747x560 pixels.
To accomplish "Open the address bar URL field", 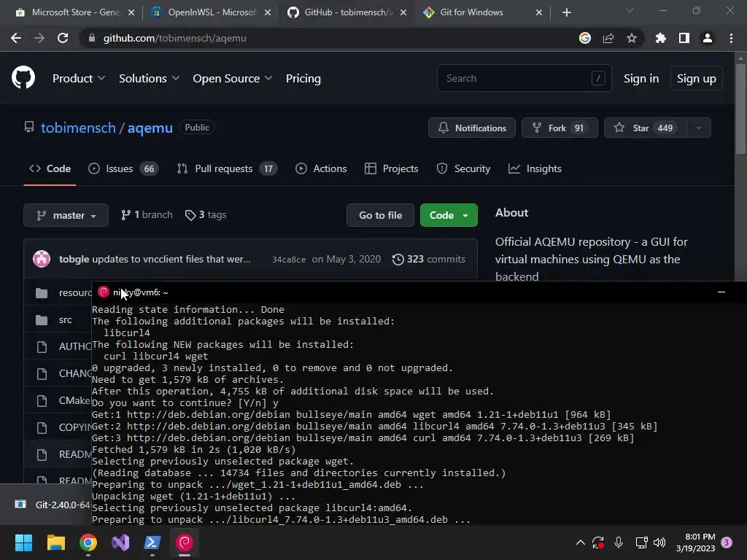I will point(329,38).
